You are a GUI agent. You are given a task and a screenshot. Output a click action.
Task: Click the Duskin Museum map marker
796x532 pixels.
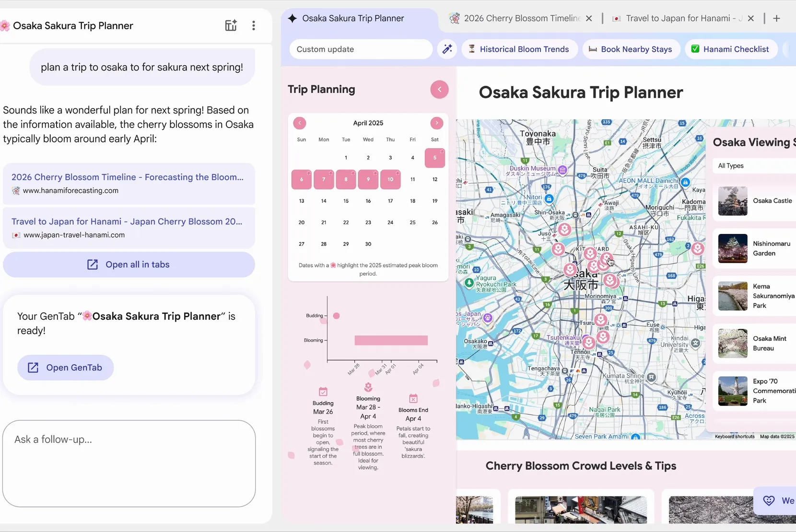coord(562,169)
